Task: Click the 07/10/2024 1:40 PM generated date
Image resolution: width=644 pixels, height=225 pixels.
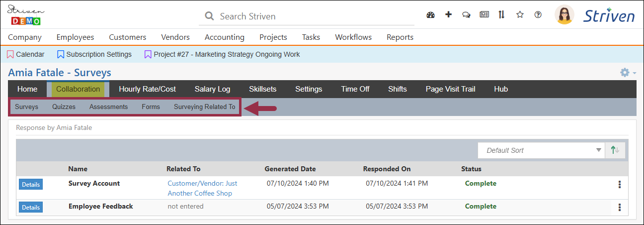Action: 298,183
